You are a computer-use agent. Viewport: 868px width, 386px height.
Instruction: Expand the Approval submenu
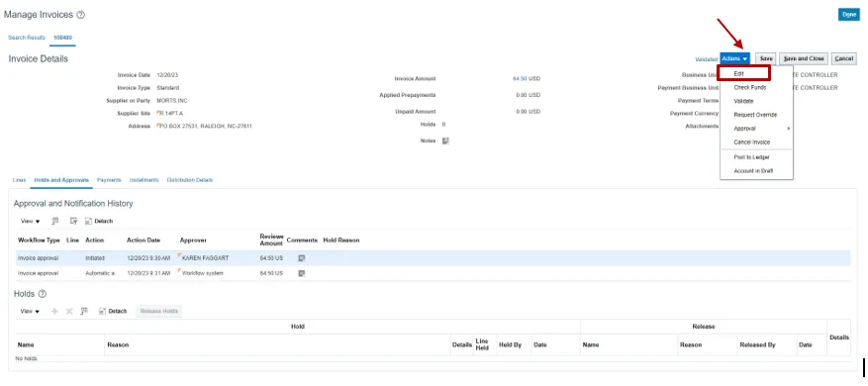pyautogui.click(x=756, y=129)
